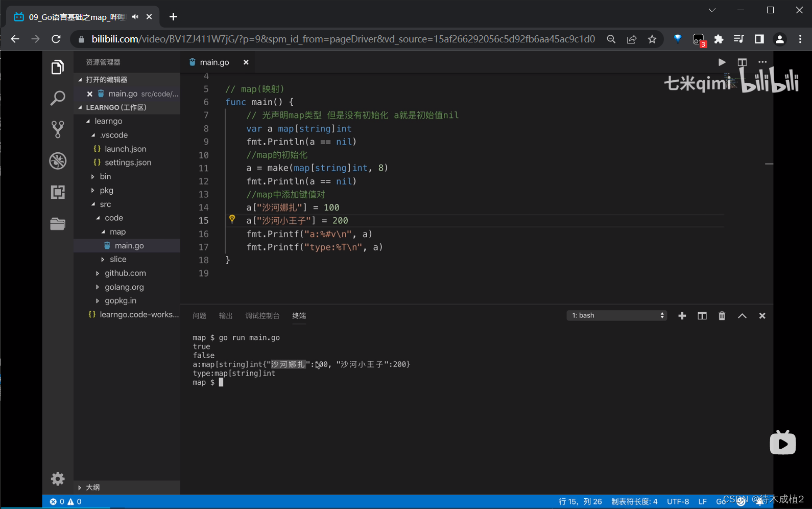Open the Source Control view
The image size is (812, 509).
point(58,129)
